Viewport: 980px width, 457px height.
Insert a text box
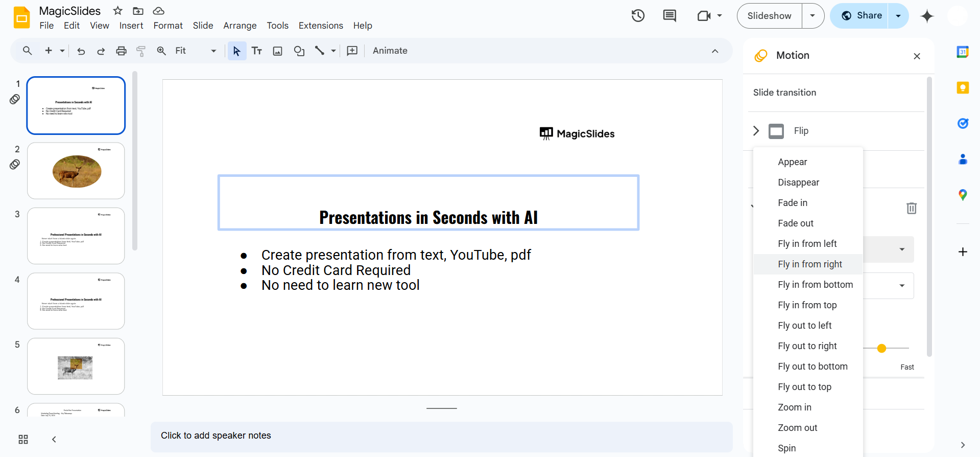[257, 51]
